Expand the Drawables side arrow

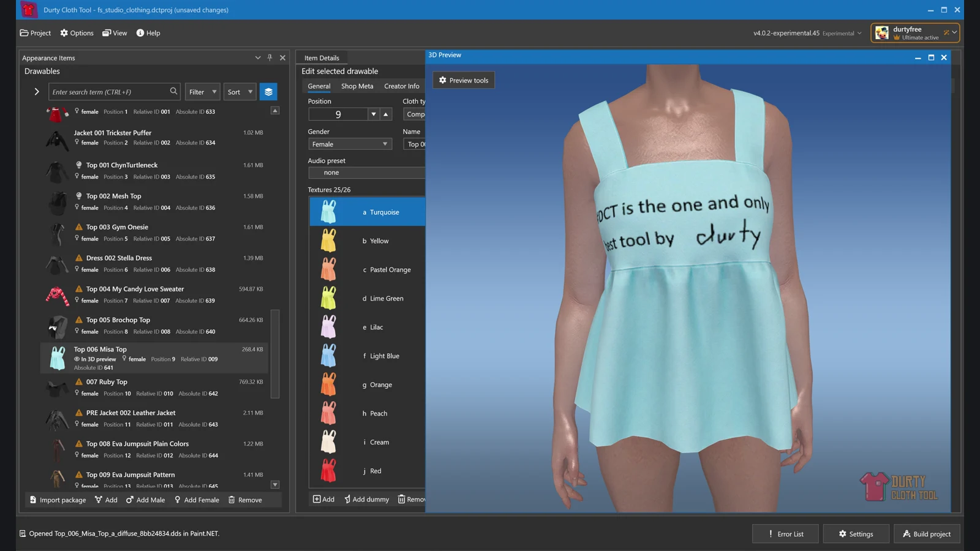37,92
